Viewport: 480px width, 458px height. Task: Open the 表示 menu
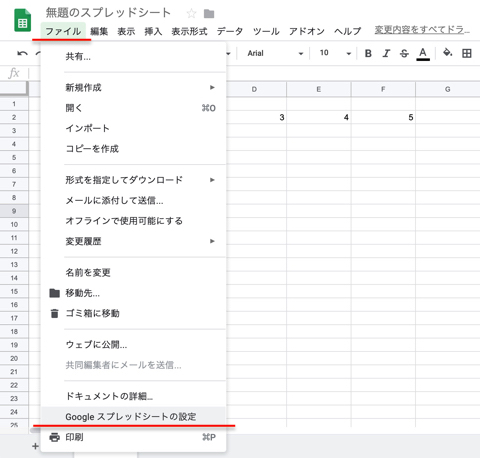tap(126, 31)
